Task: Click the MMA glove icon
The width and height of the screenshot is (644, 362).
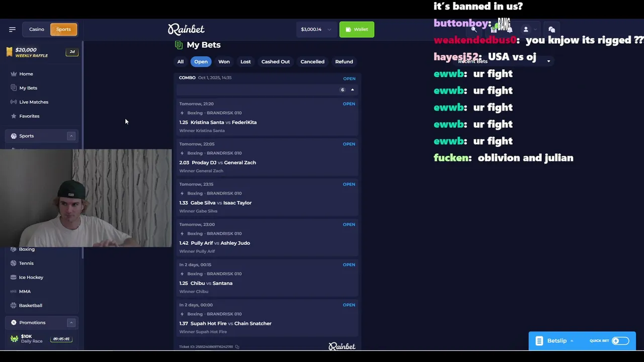Action: pyautogui.click(x=14, y=292)
